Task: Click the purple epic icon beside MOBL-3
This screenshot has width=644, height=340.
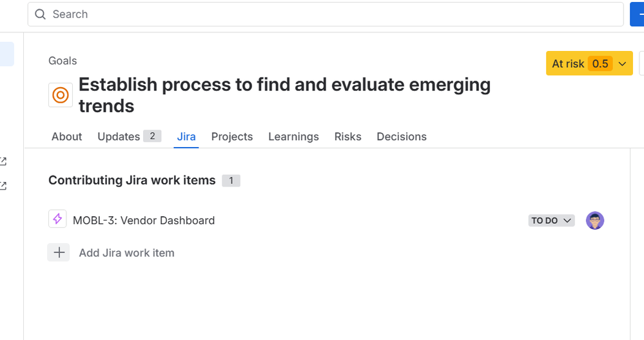Action: click(57, 219)
